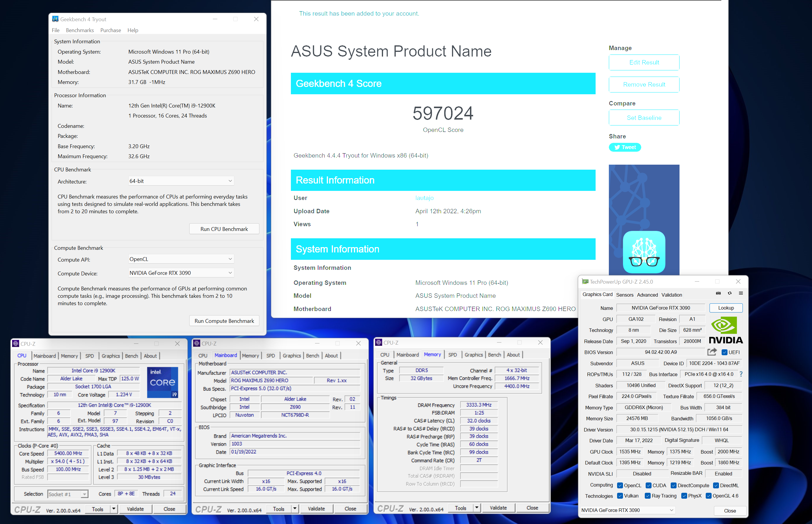Screen dimensions: 812x524
Task: Click CPU-Z CPU window title icon
Action: click(16, 344)
